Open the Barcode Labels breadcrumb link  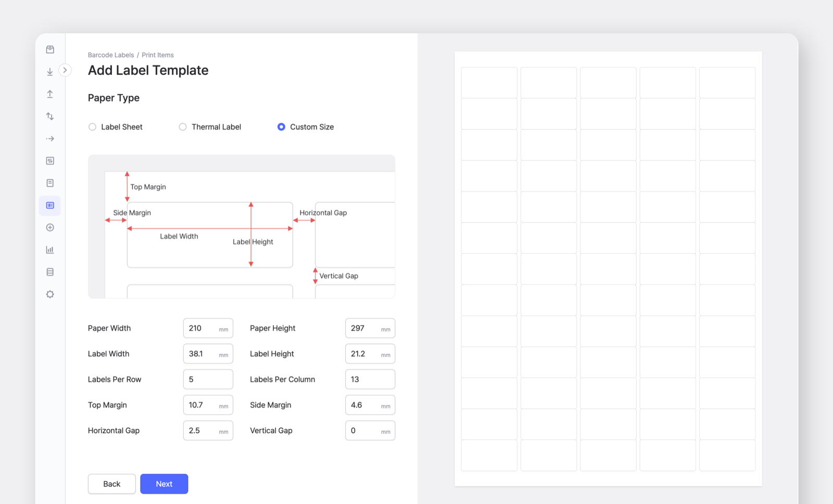click(110, 55)
